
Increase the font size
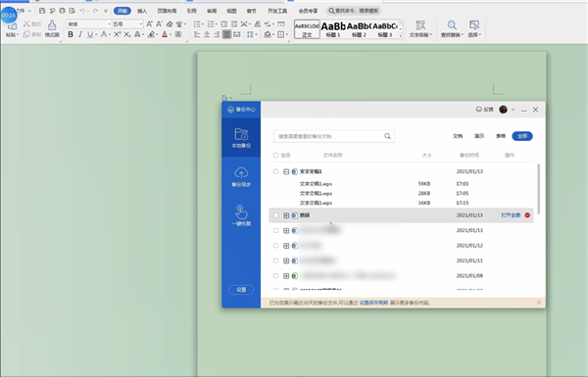(149, 24)
